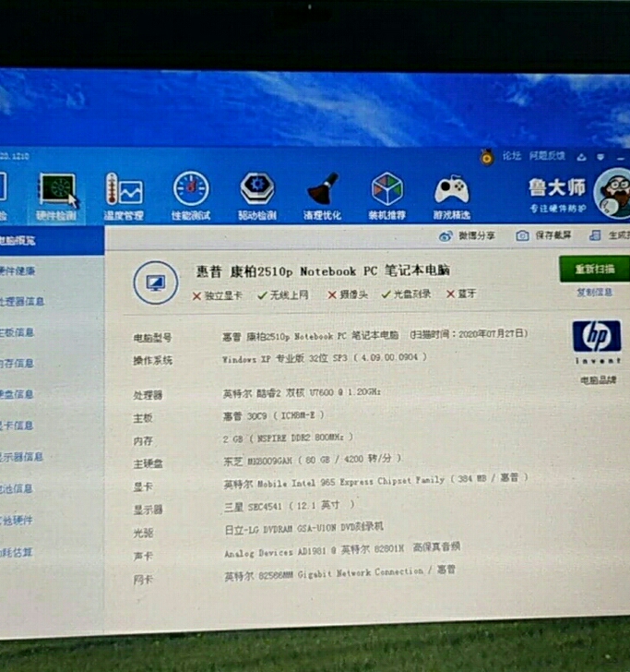
Task: Select 内存信息 sidebar item
Action: point(18,364)
